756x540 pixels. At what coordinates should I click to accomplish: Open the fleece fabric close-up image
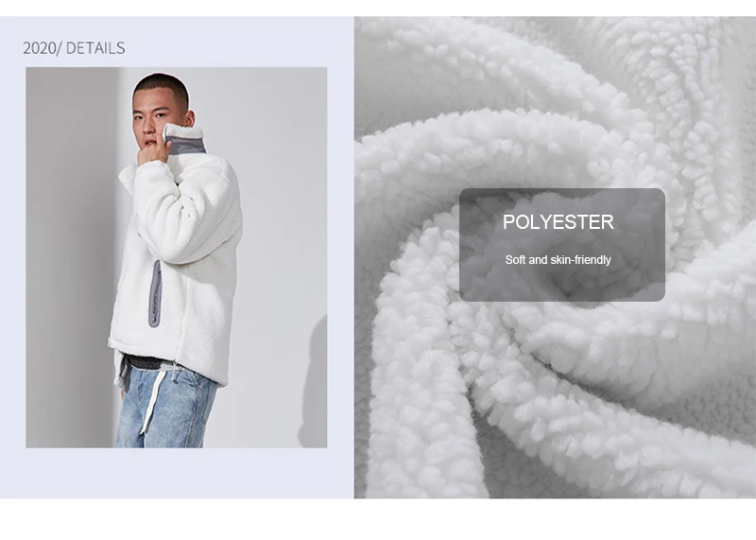click(555, 257)
